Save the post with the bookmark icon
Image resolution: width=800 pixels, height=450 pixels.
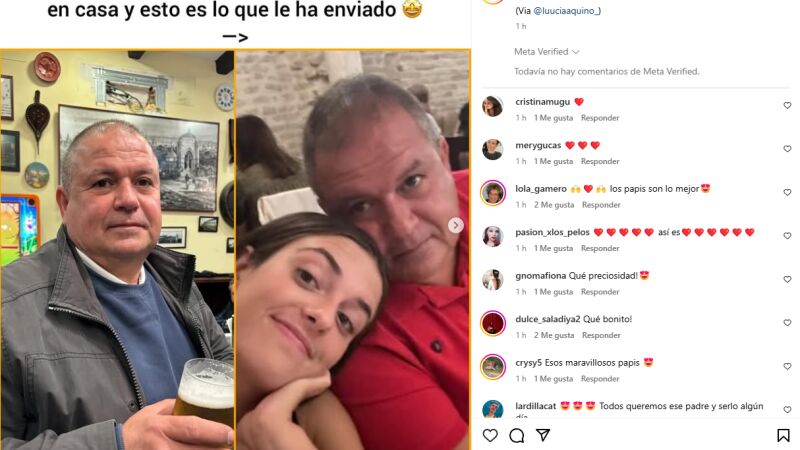[x=783, y=435]
